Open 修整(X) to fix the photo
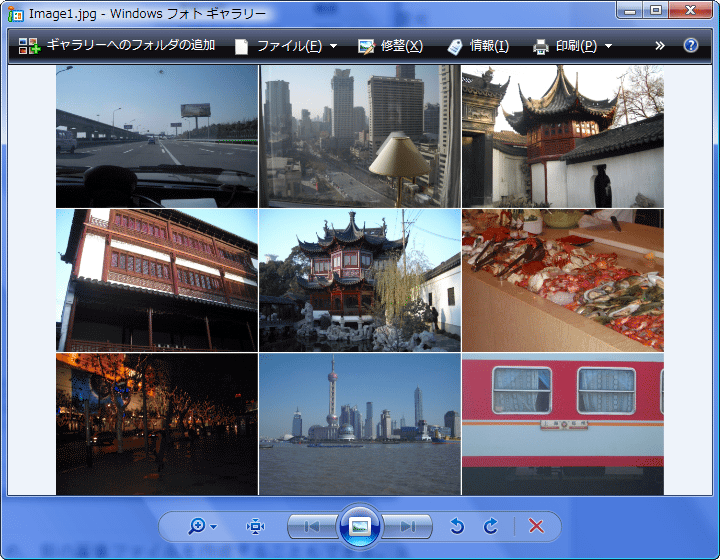Viewport: 720px width, 560px height. (x=390, y=46)
